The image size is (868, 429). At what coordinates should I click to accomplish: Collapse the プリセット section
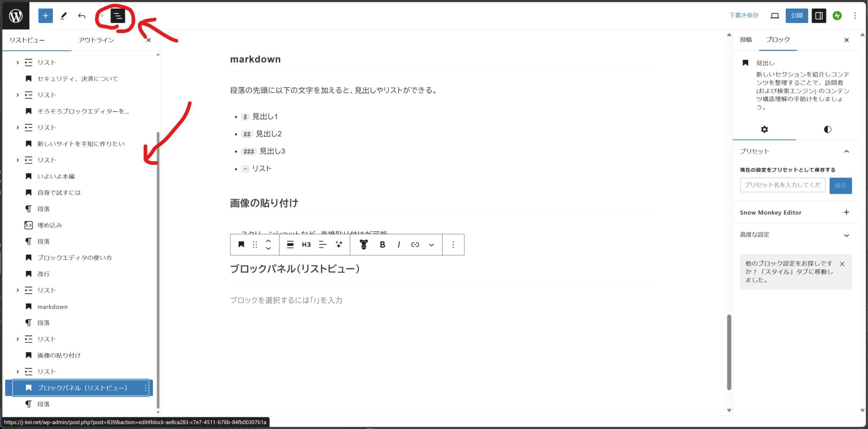[846, 151]
